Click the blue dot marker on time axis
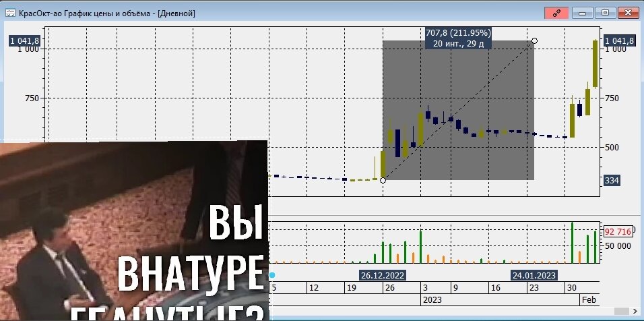The height and width of the screenshot is (321, 644). [271, 275]
